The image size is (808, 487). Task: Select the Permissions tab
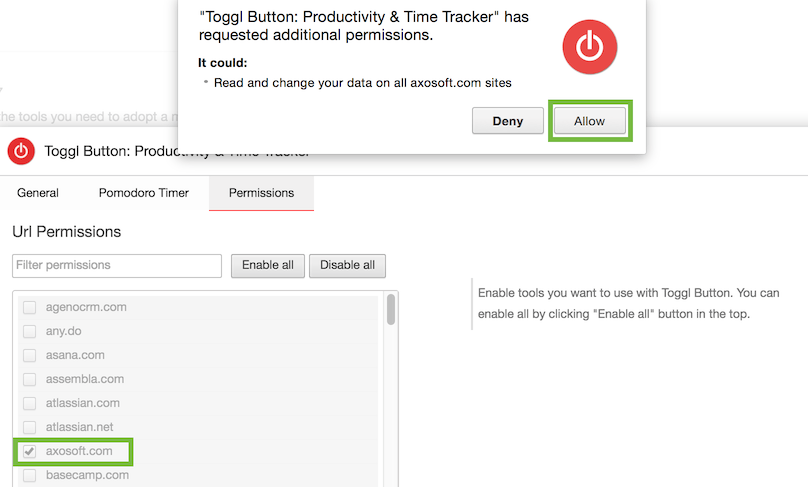261,193
